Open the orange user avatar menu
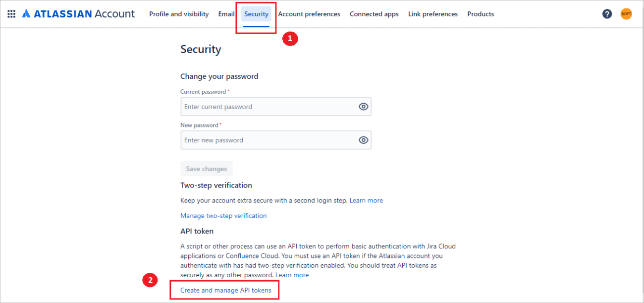Screen dimensions: 644x303 (x=626, y=14)
